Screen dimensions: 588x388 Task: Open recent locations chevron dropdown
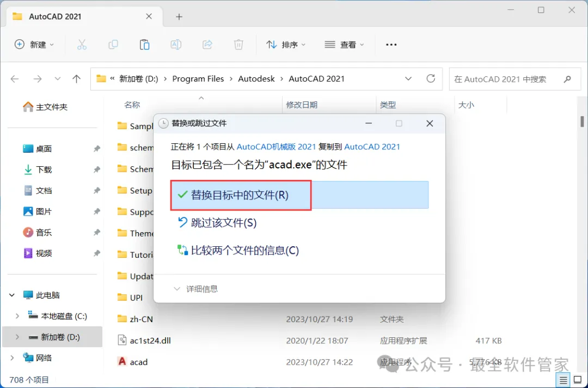pyautogui.click(x=57, y=79)
